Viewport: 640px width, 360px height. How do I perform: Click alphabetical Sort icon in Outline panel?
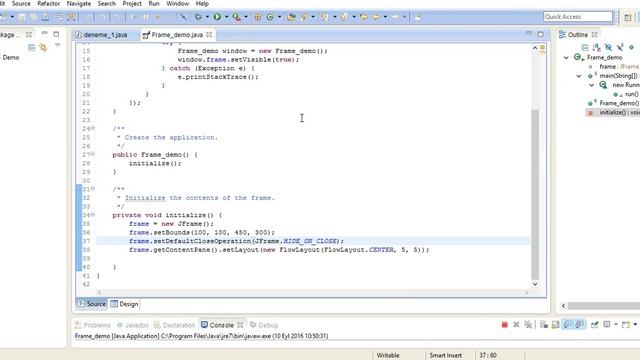pos(596,47)
